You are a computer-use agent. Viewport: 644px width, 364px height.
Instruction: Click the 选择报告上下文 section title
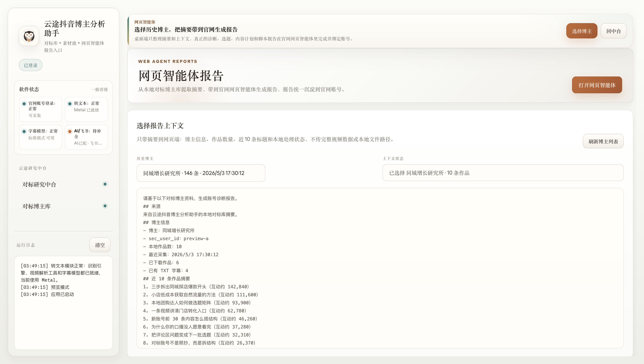pyautogui.click(x=160, y=126)
